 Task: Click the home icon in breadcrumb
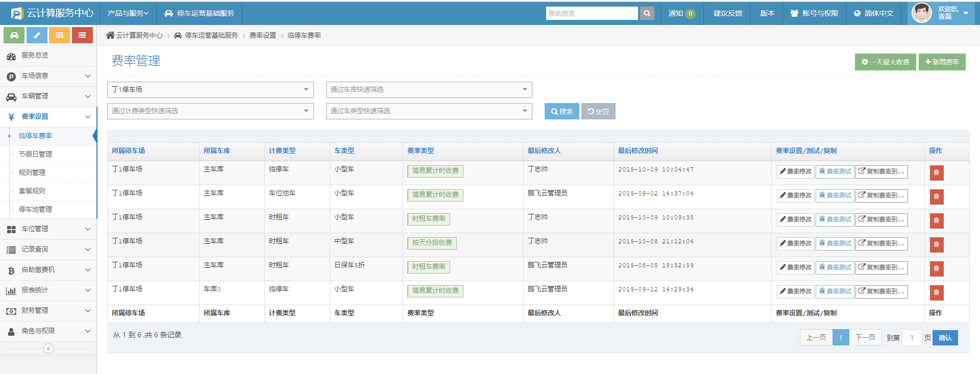click(110, 35)
